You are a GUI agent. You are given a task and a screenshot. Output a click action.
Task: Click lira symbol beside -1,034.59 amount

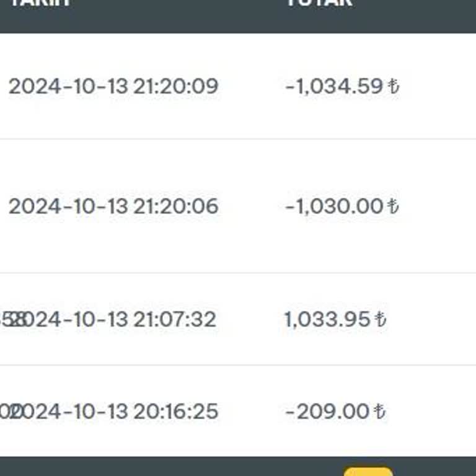394,86
